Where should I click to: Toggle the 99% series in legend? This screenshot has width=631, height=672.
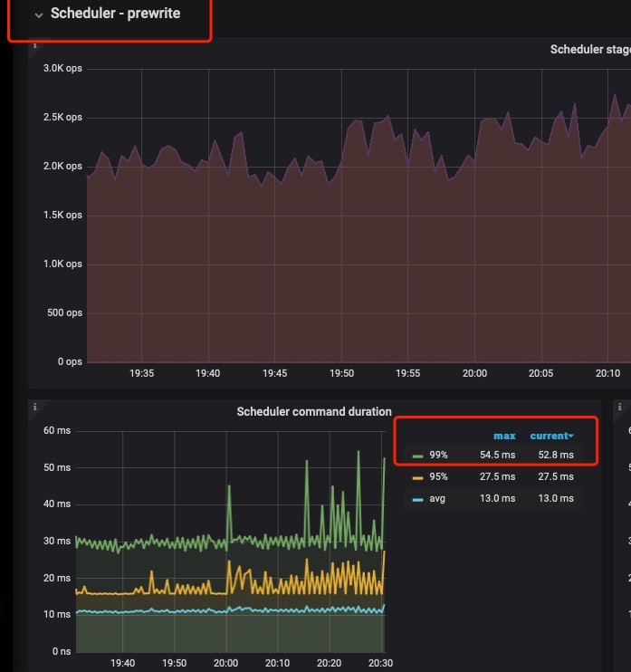coord(437,454)
